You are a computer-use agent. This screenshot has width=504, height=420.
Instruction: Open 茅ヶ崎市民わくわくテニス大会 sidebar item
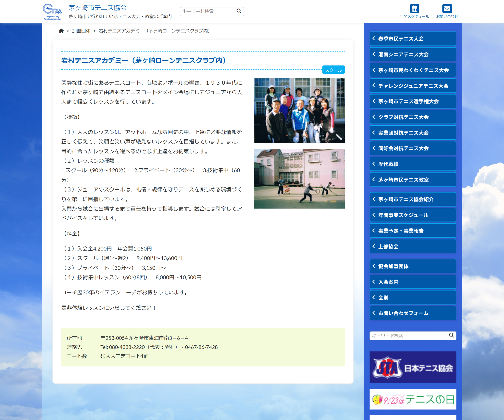point(413,70)
